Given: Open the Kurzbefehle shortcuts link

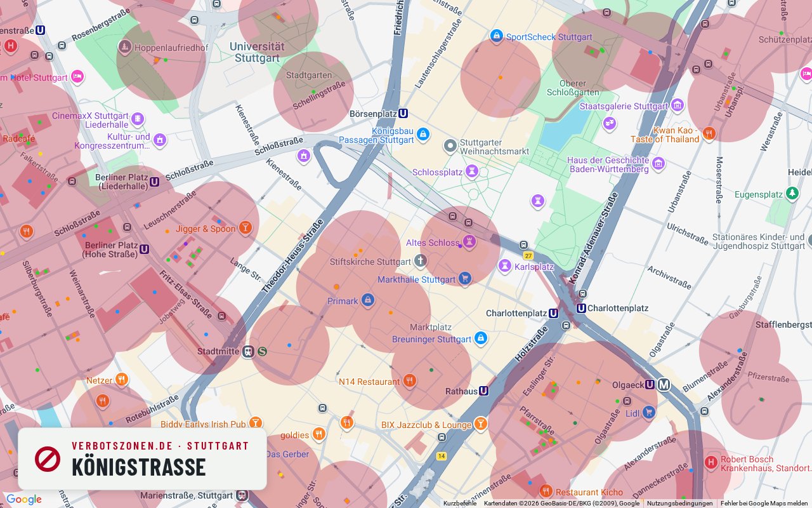Looking at the screenshot, I should click(459, 504).
